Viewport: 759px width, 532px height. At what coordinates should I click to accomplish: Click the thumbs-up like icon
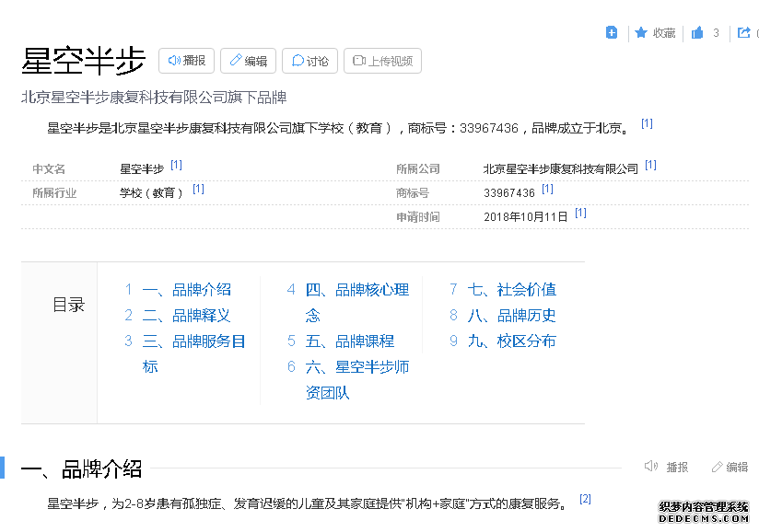pos(697,32)
